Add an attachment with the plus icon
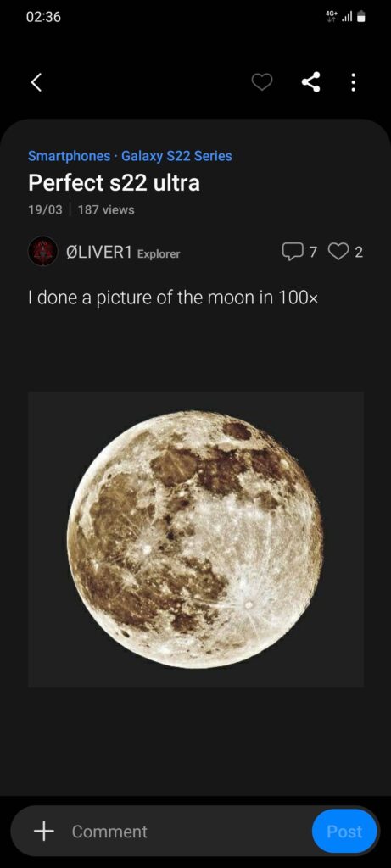The height and width of the screenshot is (868, 391). (x=44, y=831)
